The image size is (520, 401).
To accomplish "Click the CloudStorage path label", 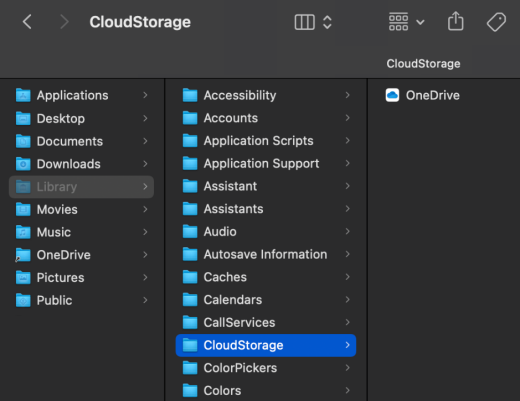I will tap(423, 64).
